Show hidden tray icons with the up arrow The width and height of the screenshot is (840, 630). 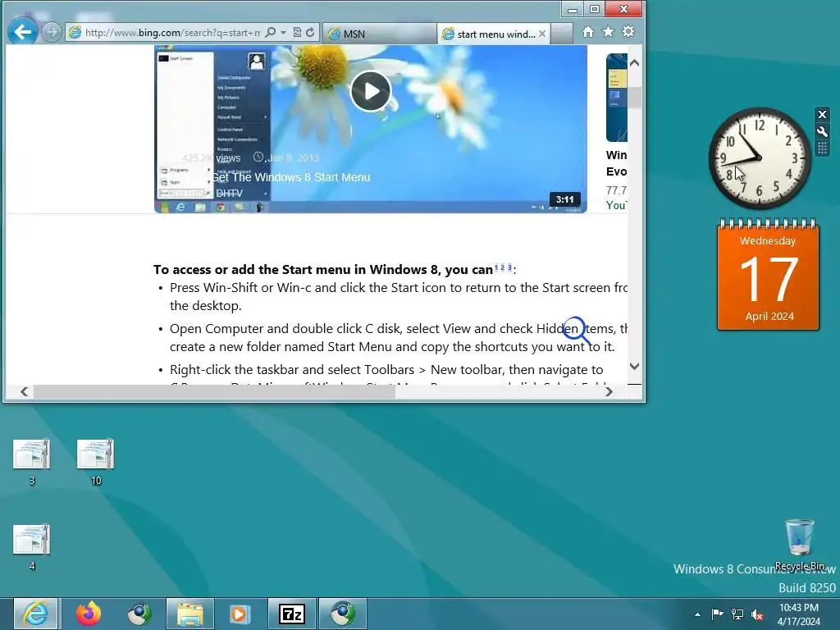point(697,614)
